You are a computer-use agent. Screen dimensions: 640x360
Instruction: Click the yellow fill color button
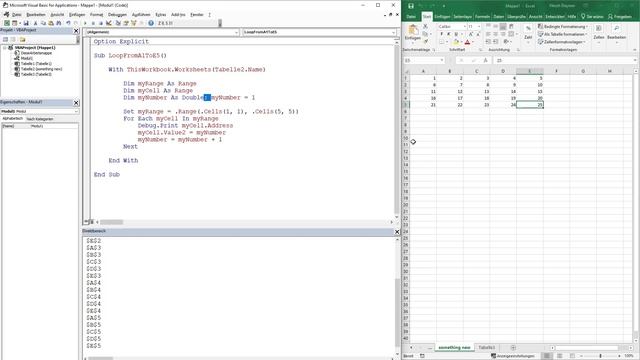[456, 42]
